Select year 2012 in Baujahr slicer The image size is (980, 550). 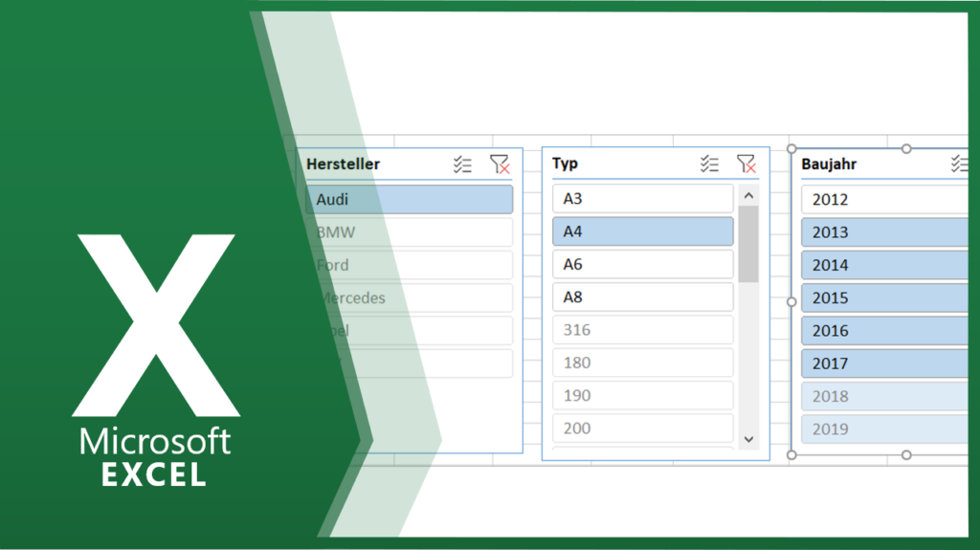[x=884, y=199]
